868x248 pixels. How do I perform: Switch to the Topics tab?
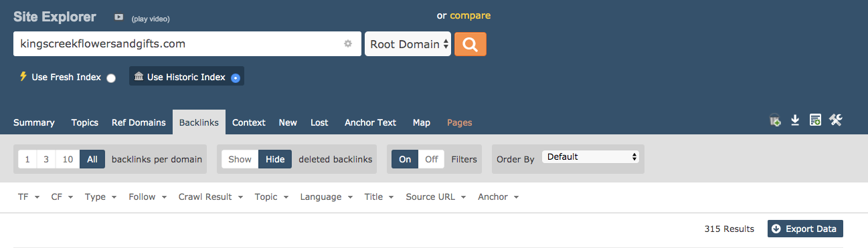[x=85, y=122]
